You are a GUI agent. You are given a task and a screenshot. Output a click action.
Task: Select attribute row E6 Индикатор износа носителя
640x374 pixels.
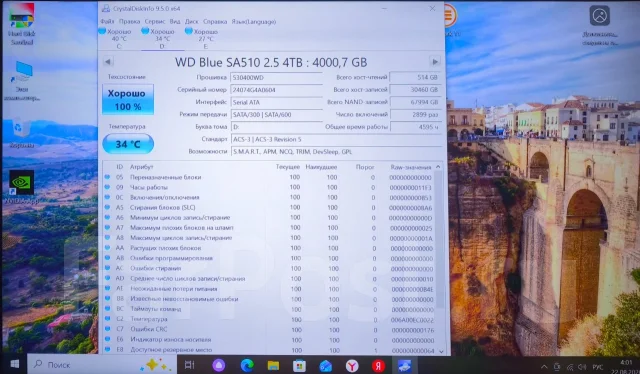(269, 340)
